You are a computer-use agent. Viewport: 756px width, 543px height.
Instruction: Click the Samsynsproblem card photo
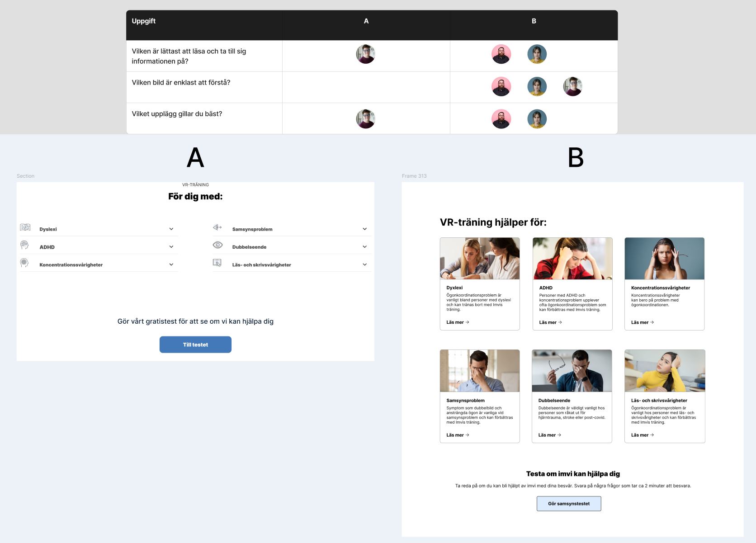click(480, 371)
